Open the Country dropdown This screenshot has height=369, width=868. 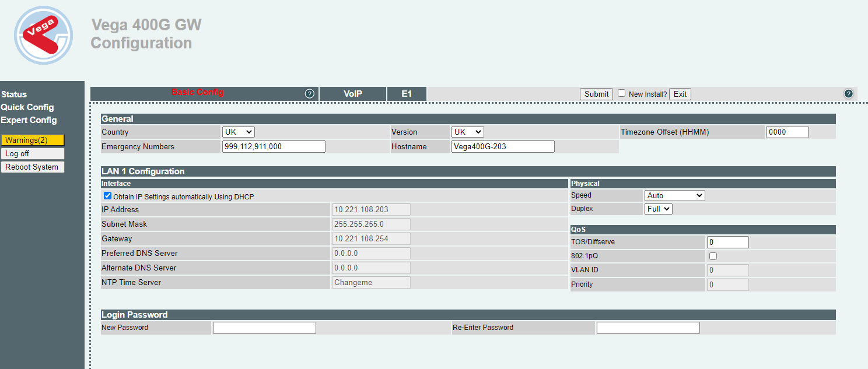(x=238, y=132)
